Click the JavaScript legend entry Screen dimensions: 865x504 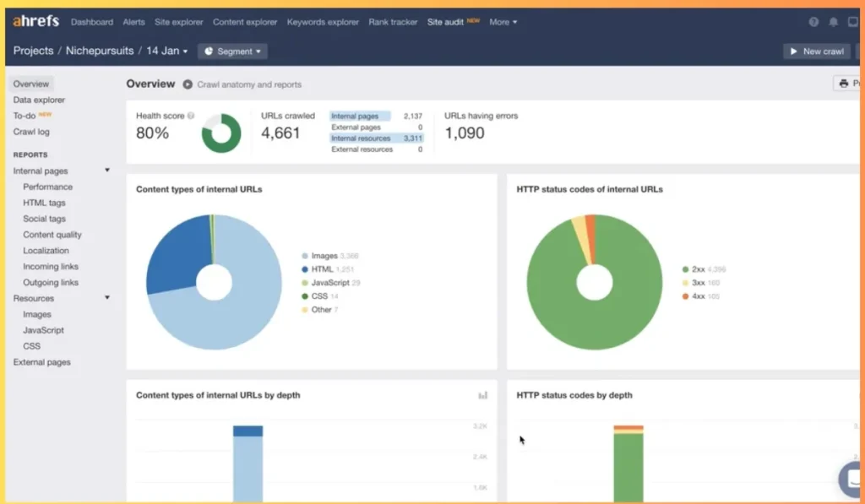pyautogui.click(x=330, y=283)
